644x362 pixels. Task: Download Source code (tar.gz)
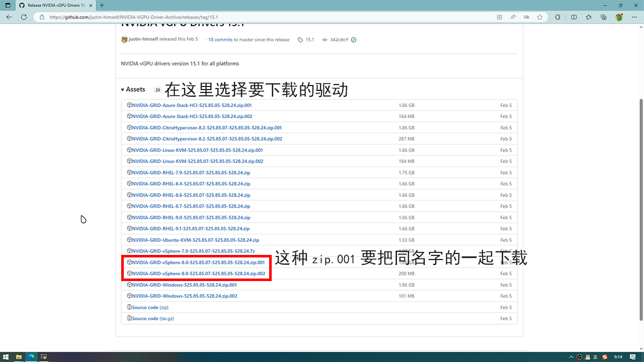tap(153, 318)
